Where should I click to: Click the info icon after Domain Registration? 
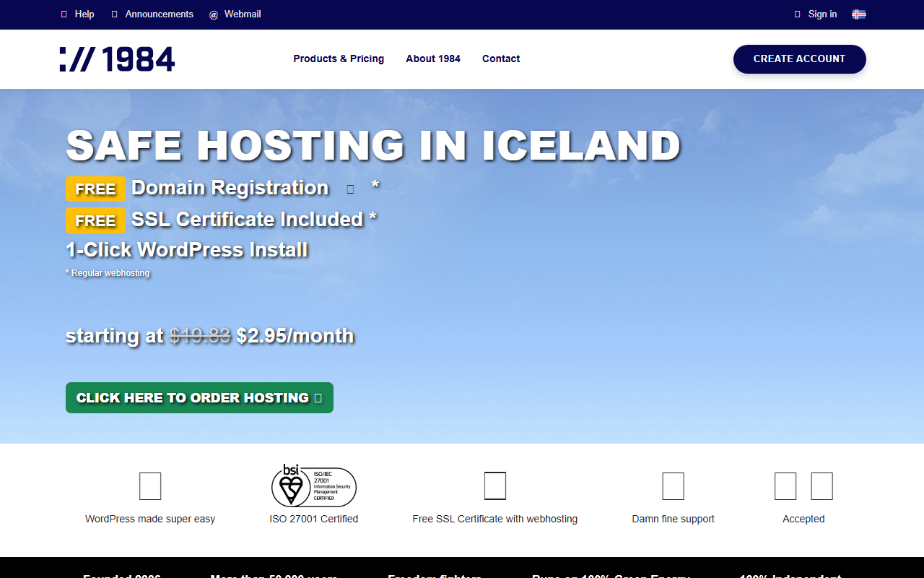(x=350, y=189)
